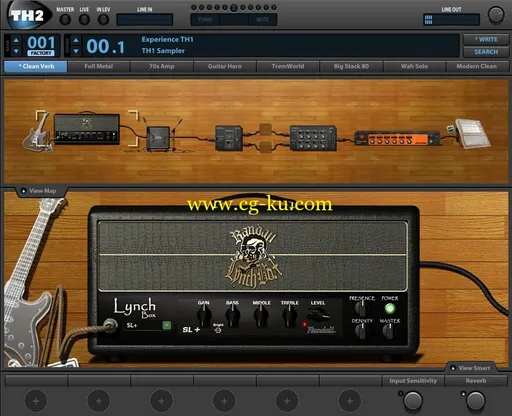Click the "Experience TH1" bank name
Screen dimensions: 512x416
[167, 39]
